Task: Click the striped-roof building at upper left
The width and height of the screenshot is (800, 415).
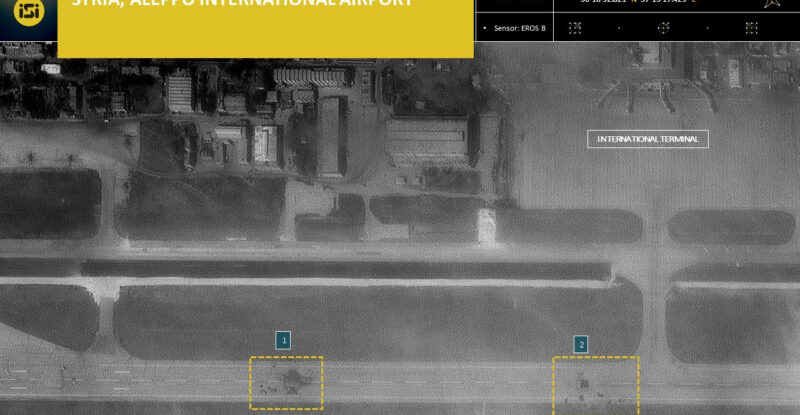Action: click(x=180, y=90)
